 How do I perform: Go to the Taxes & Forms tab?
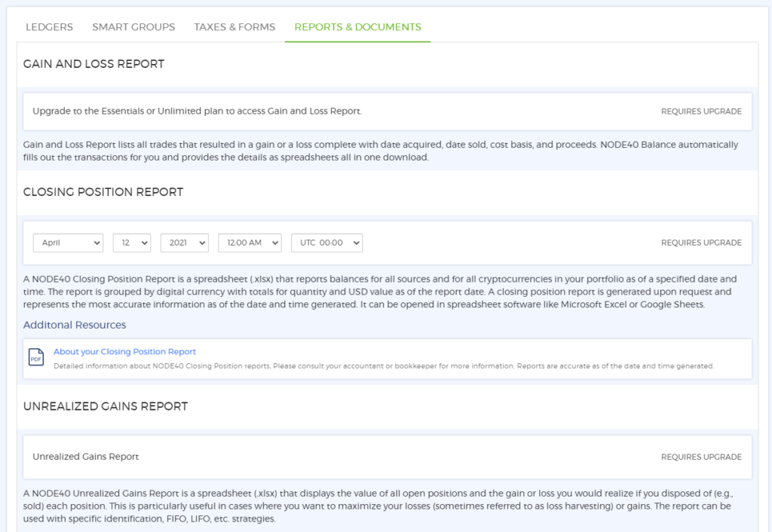coord(234,27)
